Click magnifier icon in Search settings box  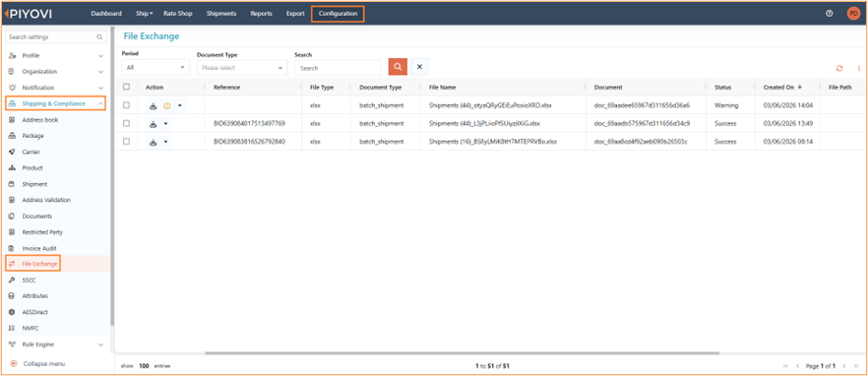tap(99, 37)
